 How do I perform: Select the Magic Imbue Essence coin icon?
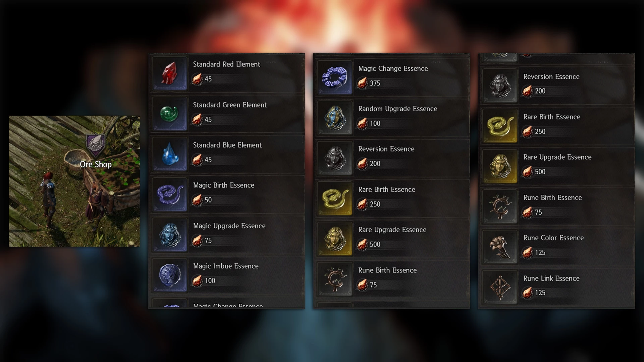click(170, 275)
